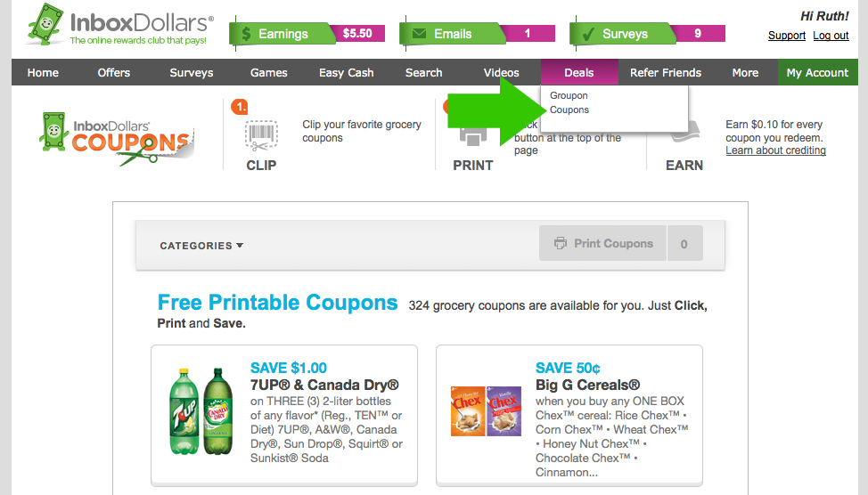Open the More navigation menu
The height and width of the screenshot is (495, 868).
[x=745, y=73]
